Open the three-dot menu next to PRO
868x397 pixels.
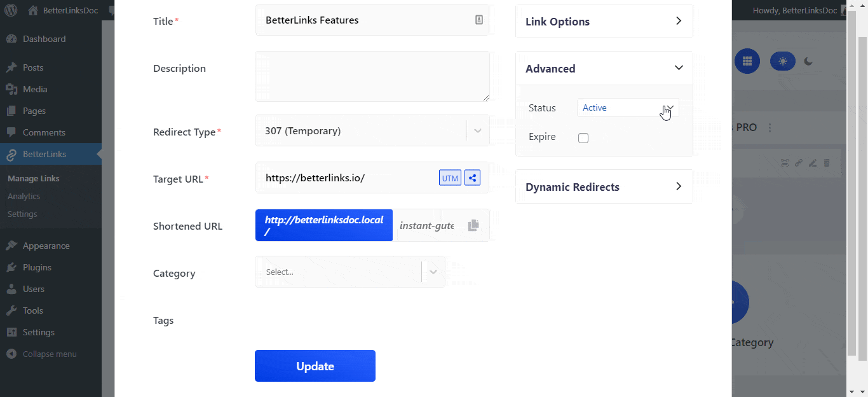coord(770,127)
